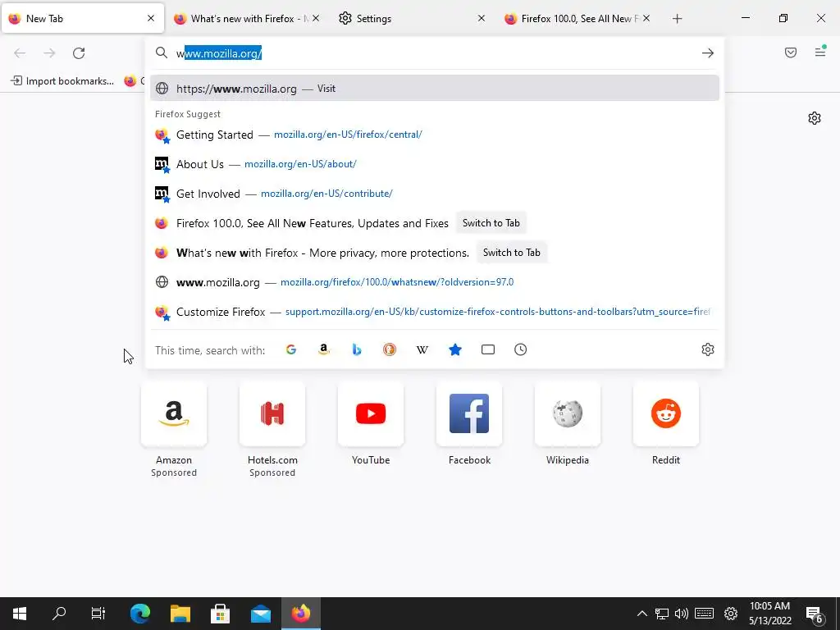Image resolution: width=840 pixels, height=630 pixels.
Task: Open Microsoft Store from taskbar
Action: [220, 614]
